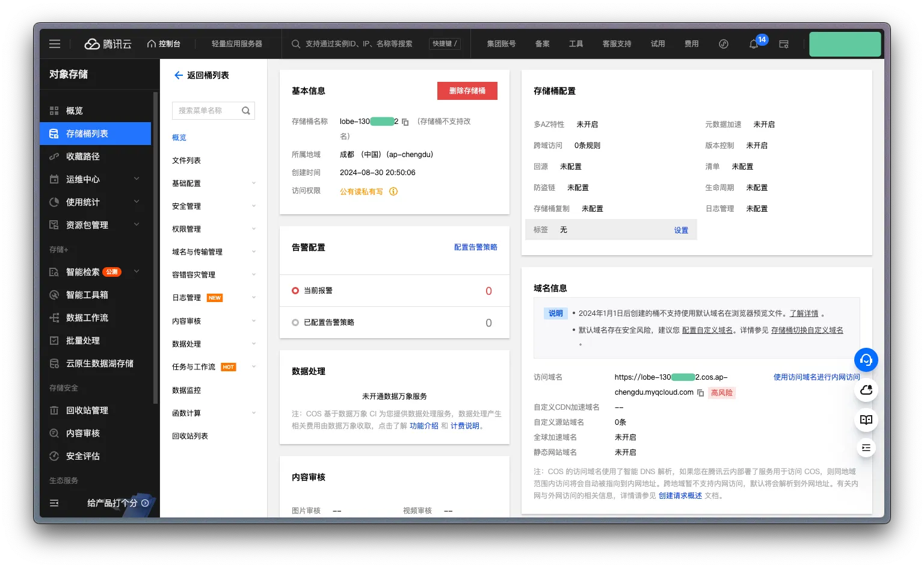Click the search magnifier in the bucket list
This screenshot has height=568, width=924.
(246, 110)
